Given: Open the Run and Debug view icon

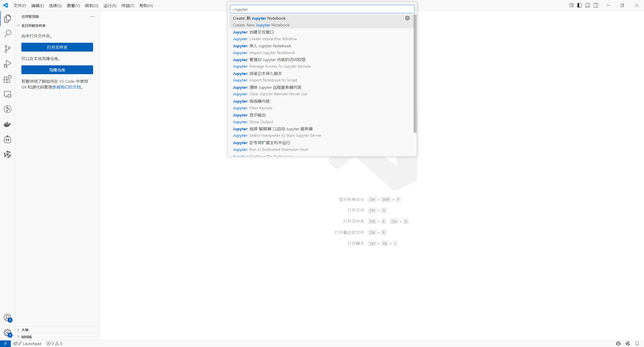Looking at the screenshot, I should [8, 64].
